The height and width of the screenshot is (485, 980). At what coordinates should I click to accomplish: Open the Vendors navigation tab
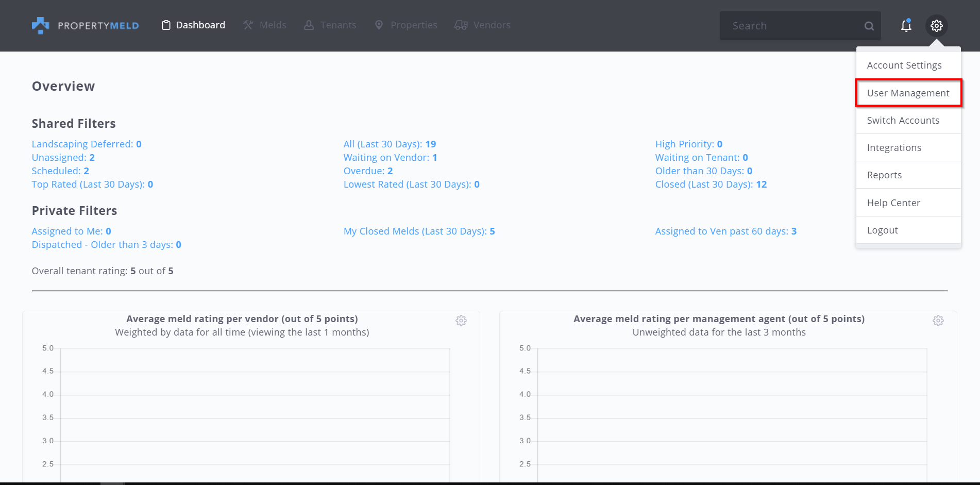click(x=482, y=25)
